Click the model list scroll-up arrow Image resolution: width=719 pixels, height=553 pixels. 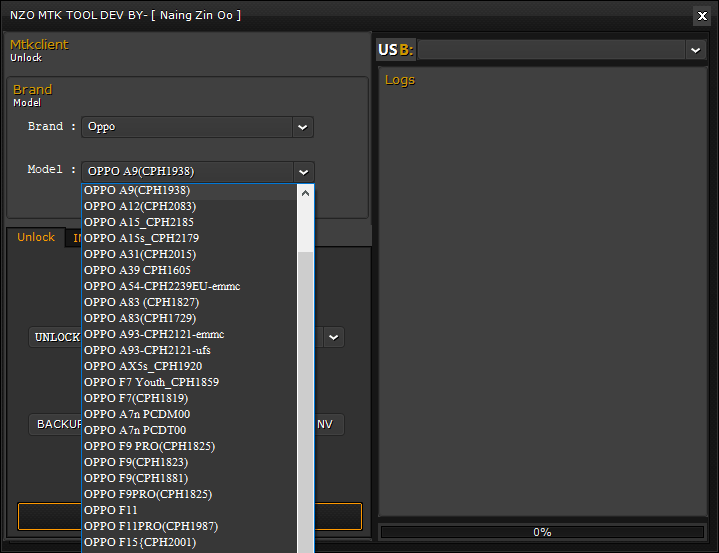tap(306, 192)
